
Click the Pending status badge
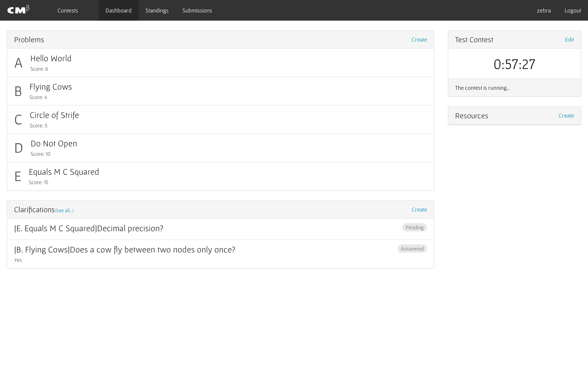pyautogui.click(x=414, y=227)
